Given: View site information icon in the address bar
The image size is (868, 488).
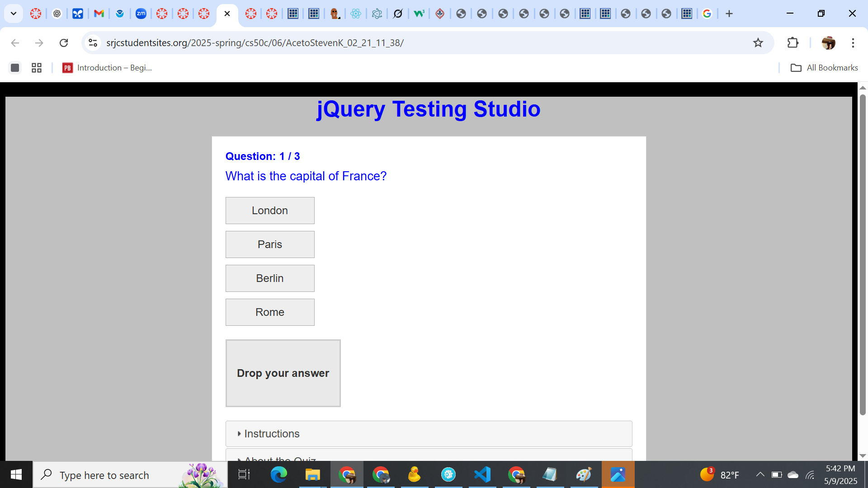Looking at the screenshot, I should click(93, 42).
